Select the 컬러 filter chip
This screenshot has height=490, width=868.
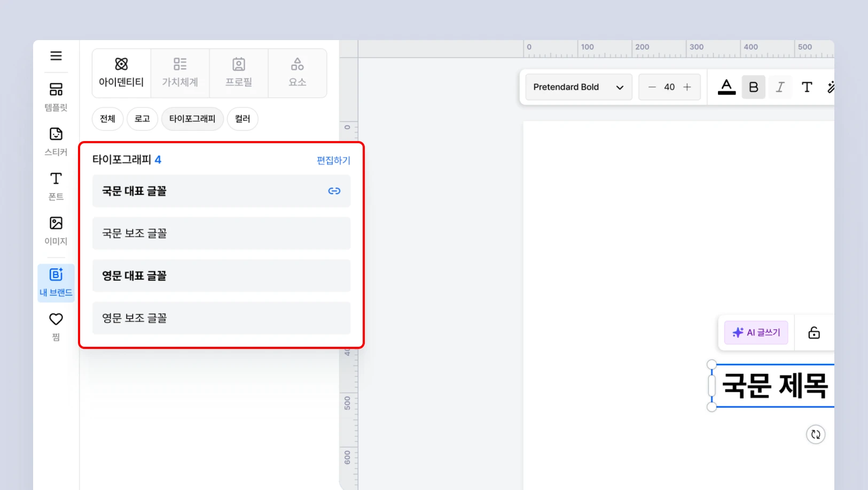click(243, 119)
